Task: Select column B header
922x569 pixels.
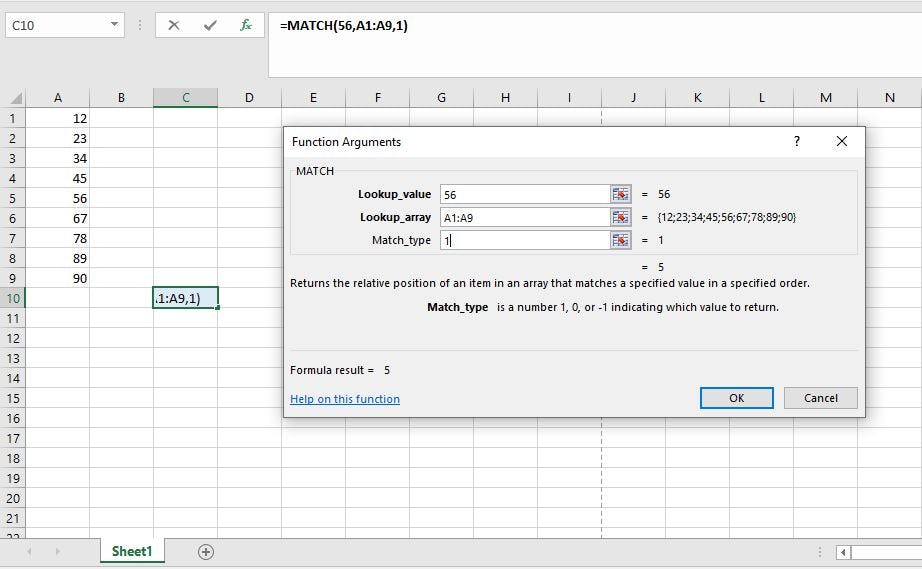Action: [121, 98]
